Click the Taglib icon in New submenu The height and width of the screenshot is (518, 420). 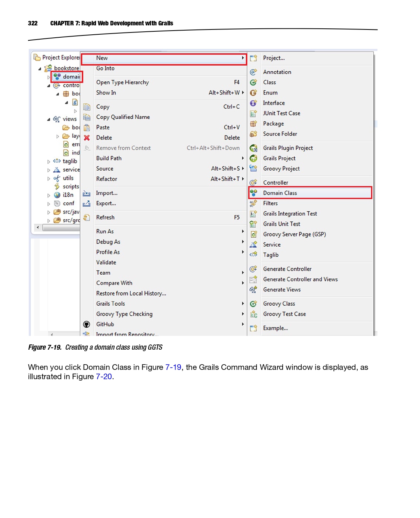(x=253, y=255)
